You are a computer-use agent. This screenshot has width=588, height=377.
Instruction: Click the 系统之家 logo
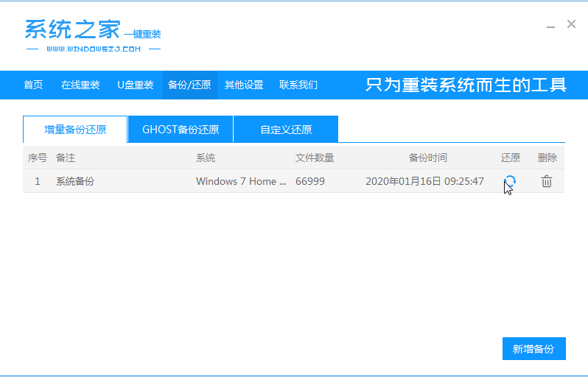pyautogui.click(x=72, y=29)
